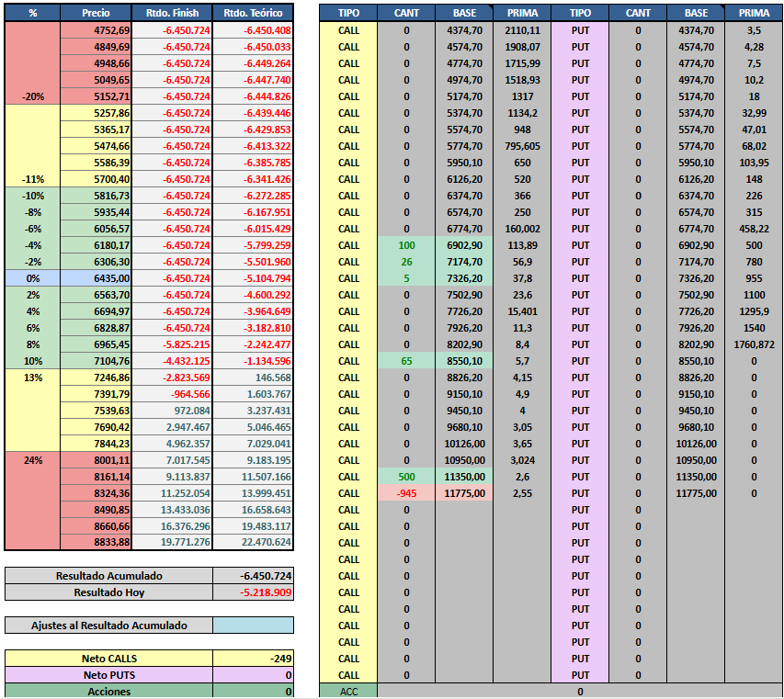Click the 0% percentage cell
The image size is (784, 699).
pos(32,278)
